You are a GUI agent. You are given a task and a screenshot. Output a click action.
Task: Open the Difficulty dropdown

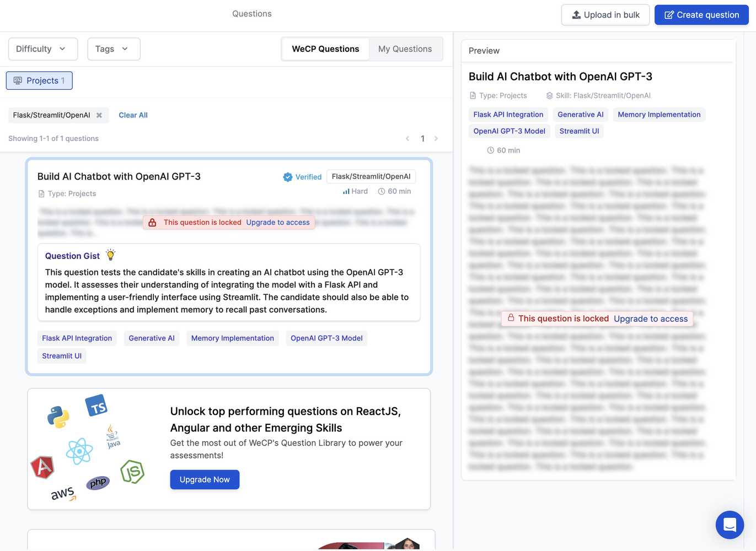[43, 49]
